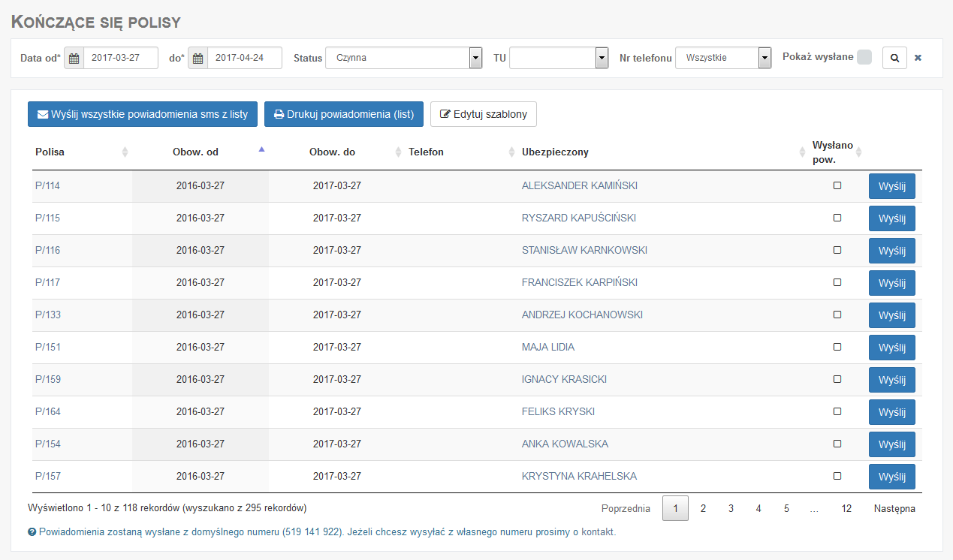Click Drukuj powiadomienia (list) button
The width and height of the screenshot is (953, 560).
(x=344, y=114)
